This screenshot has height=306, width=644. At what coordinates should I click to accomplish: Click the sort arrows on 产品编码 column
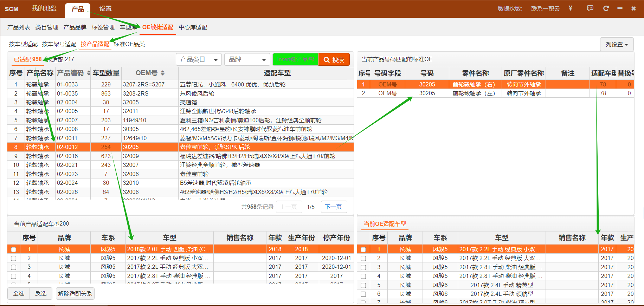tap(89, 73)
